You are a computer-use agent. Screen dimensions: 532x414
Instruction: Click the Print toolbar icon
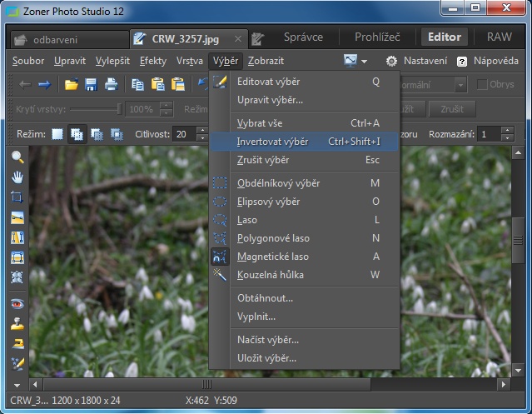pos(111,84)
